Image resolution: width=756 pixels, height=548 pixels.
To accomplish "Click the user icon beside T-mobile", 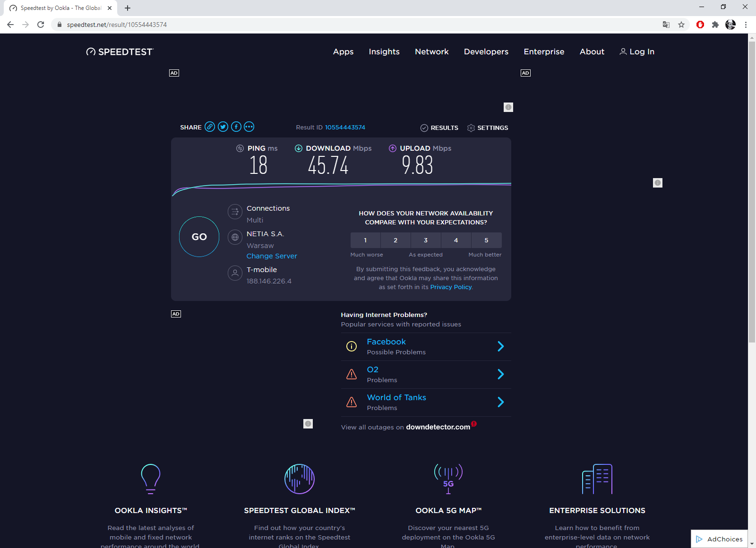I will (235, 273).
